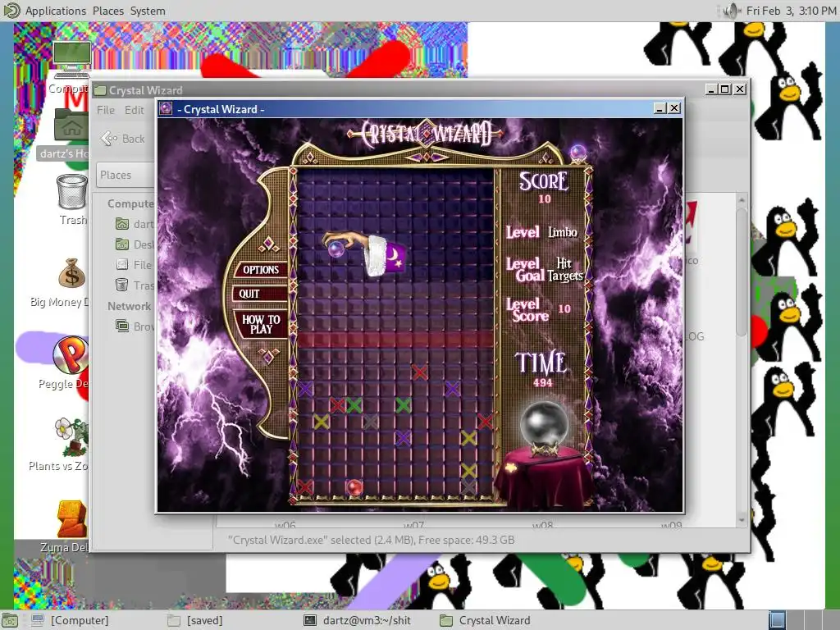Viewport: 840px width, 630px height.
Task: Click the file manager status bar text
Action: coord(372,540)
